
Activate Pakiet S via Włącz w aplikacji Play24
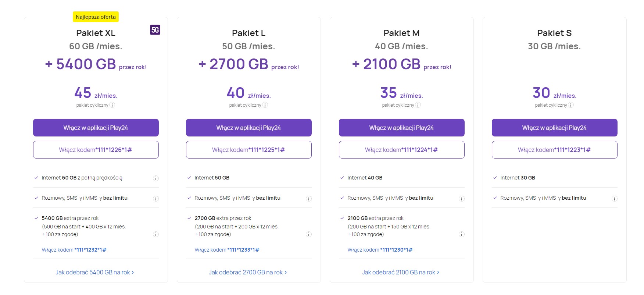(555, 128)
